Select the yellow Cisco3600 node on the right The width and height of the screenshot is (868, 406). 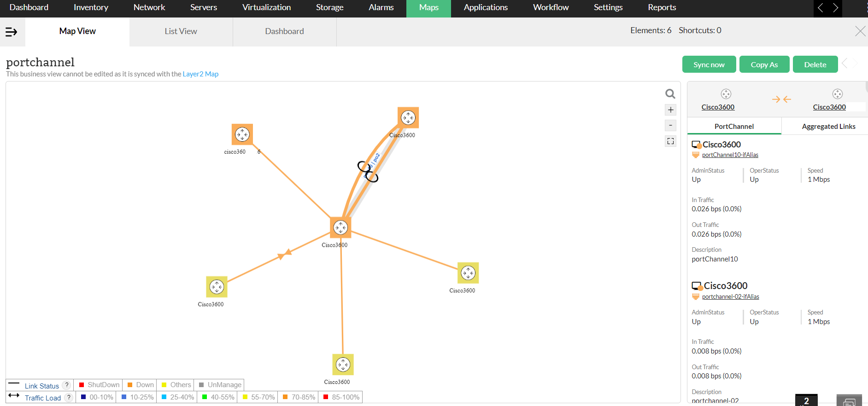pyautogui.click(x=468, y=273)
